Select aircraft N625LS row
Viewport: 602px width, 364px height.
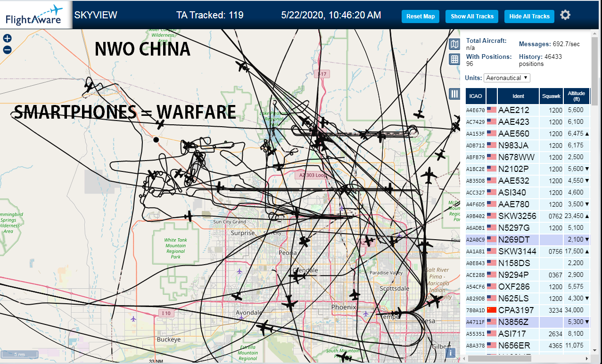tap(528, 299)
